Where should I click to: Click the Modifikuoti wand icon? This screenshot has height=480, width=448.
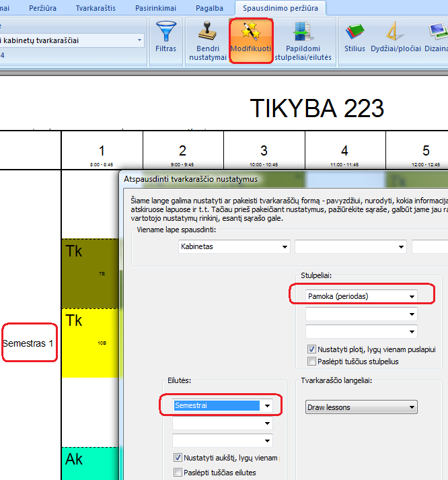coord(251,32)
